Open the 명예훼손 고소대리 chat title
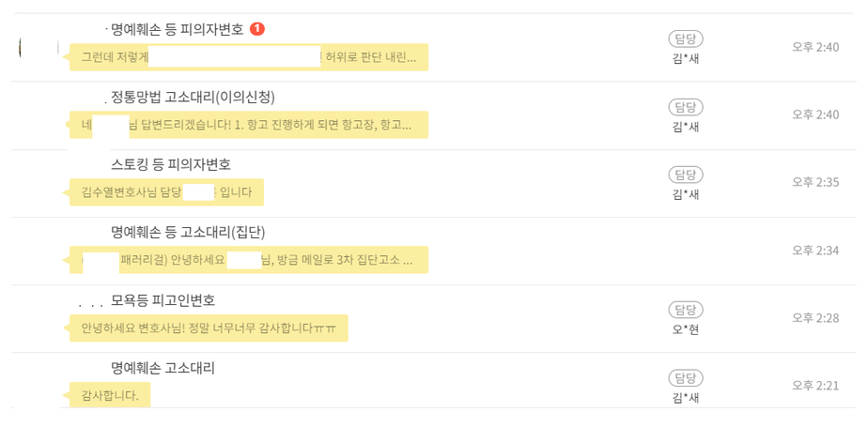The width and height of the screenshot is (868, 427). tap(163, 368)
